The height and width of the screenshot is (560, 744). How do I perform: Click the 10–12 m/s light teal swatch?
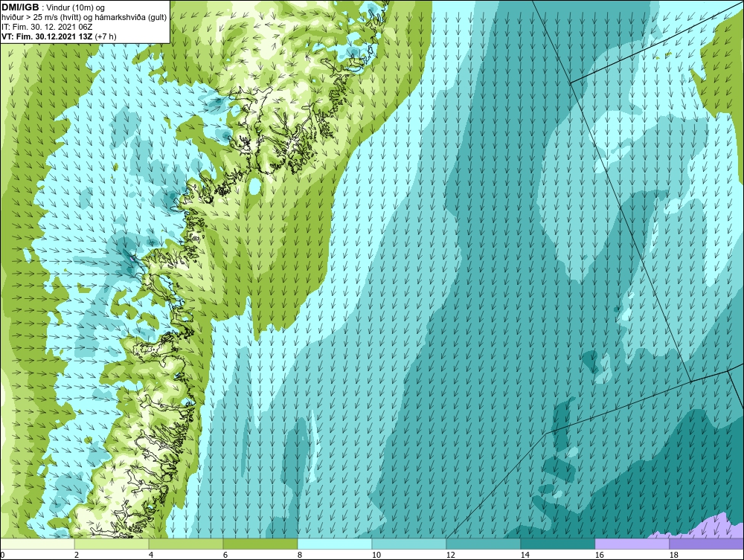click(x=409, y=544)
